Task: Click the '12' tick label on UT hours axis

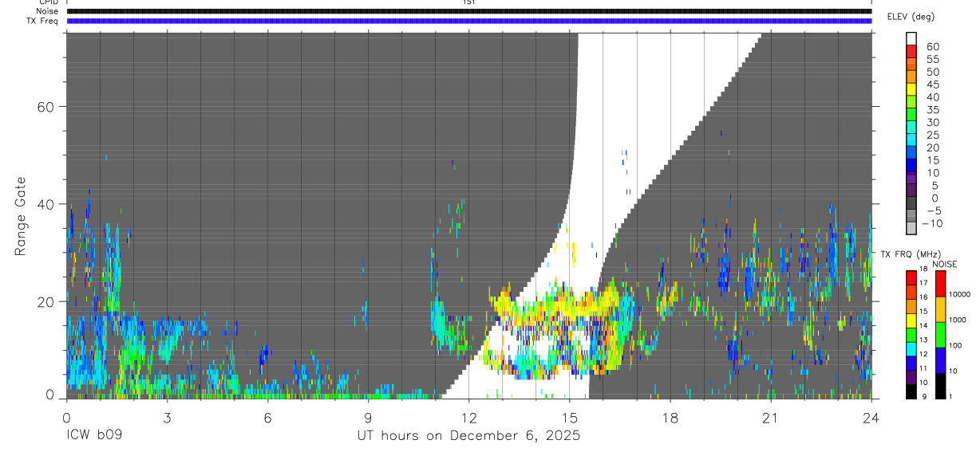Action: [468, 418]
